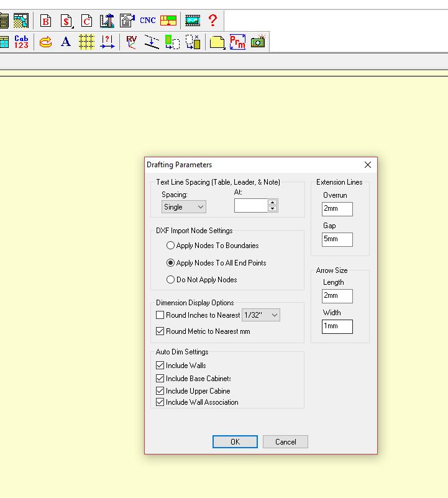
Task: Open the 'Prm' parameters icon
Action: (237, 42)
